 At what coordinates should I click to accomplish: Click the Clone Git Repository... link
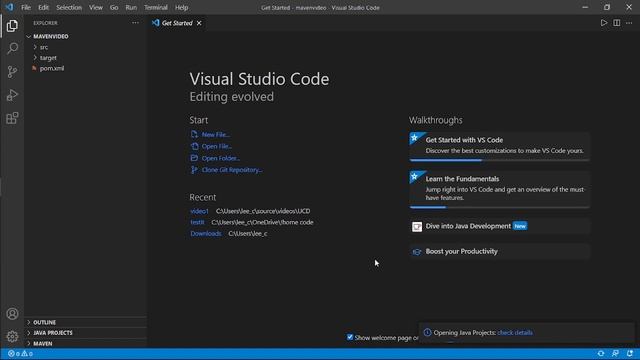[x=232, y=170]
